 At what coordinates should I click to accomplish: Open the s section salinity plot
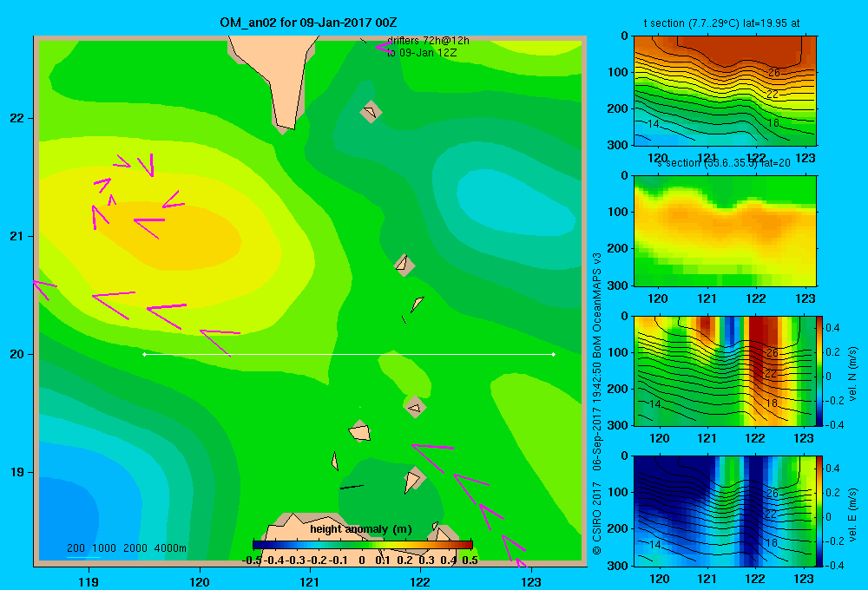coord(725,231)
